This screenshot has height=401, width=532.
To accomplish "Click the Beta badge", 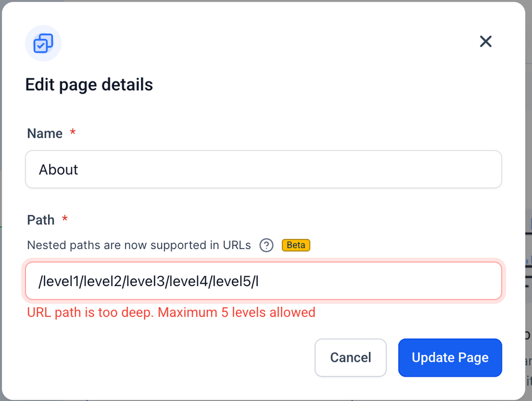I will [x=296, y=245].
